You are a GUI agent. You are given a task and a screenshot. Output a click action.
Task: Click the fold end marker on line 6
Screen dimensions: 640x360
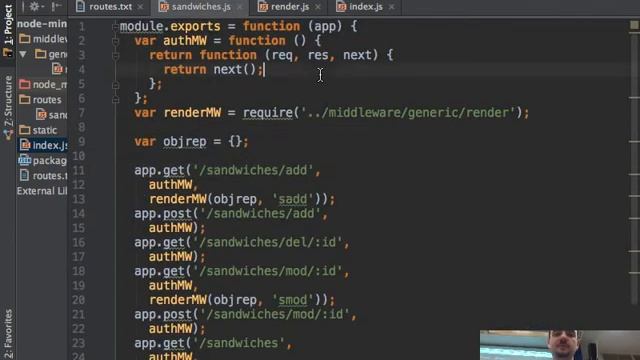click(116, 99)
